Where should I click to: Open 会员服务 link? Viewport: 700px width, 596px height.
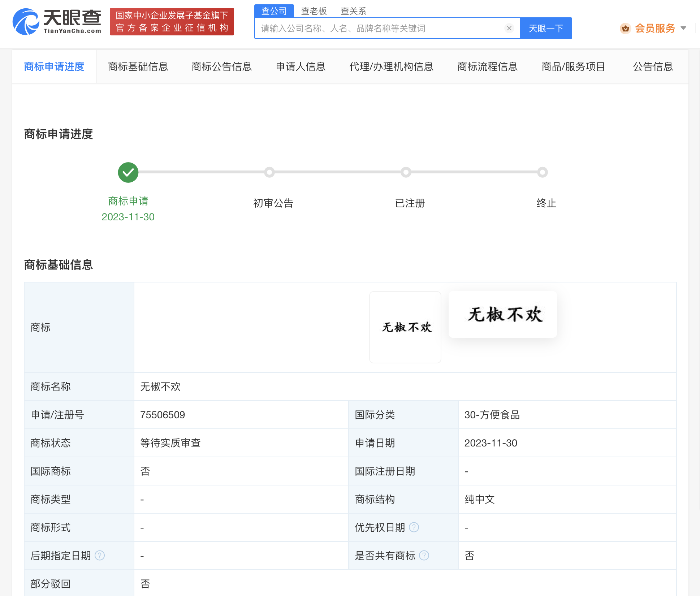(655, 28)
